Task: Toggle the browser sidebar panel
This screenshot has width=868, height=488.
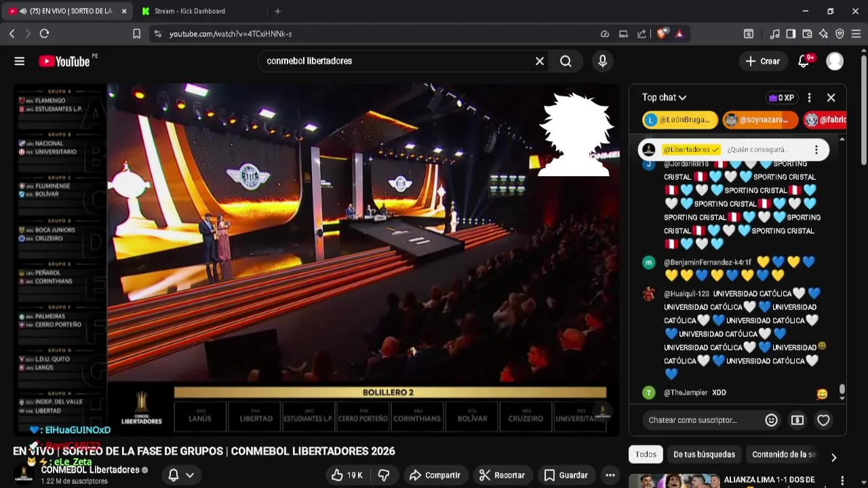Action: [791, 33]
